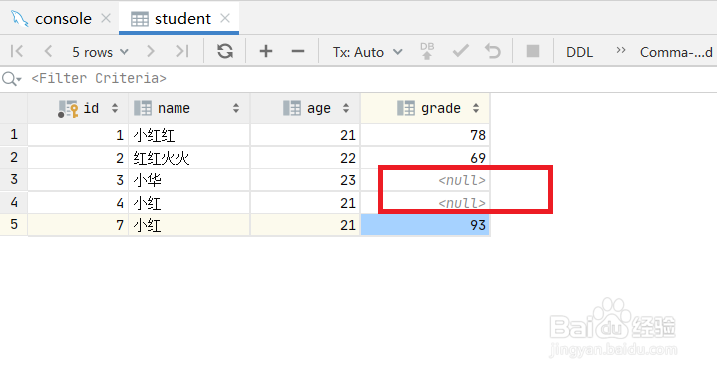Sort by the id column header
This screenshot has height=374, width=717.
pyautogui.click(x=78, y=108)
